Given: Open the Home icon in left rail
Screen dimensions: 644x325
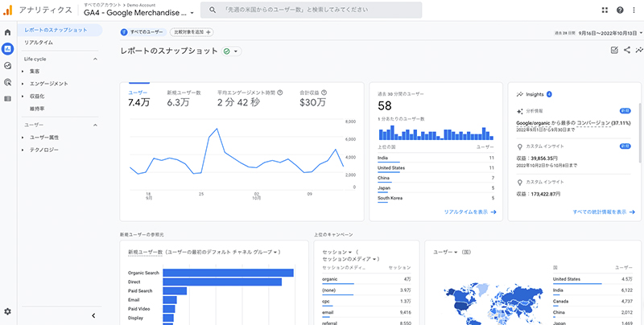Looking at the screenshot, I should coord(8,32).
